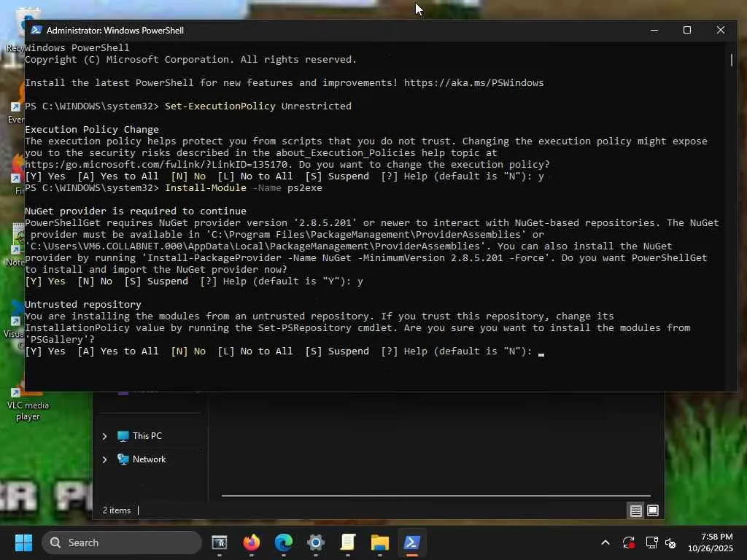
Task: Click the VLC media player desktop icon
Action: [28, 402]
